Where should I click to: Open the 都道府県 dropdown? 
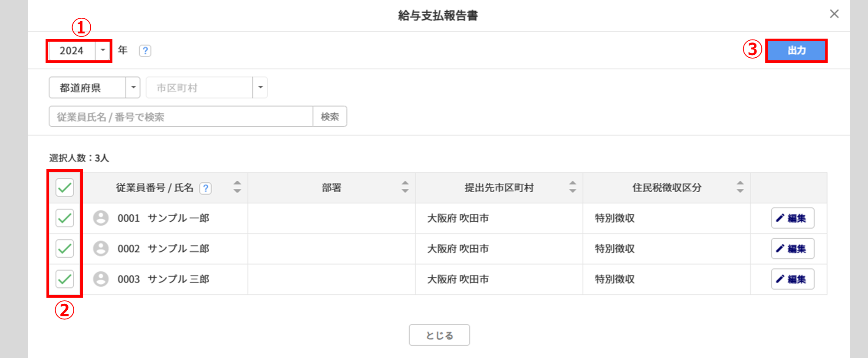pyautogui.click(x=94, y=88)
